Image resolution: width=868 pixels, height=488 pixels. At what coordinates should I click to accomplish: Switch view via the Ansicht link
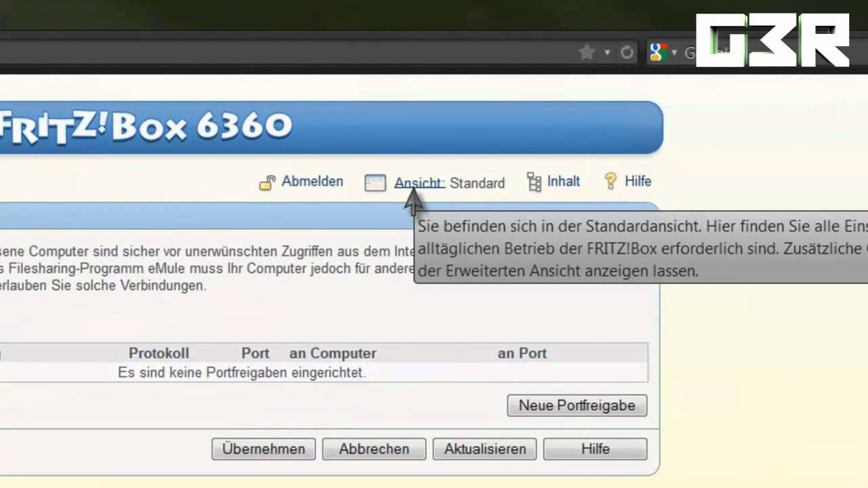419,183
